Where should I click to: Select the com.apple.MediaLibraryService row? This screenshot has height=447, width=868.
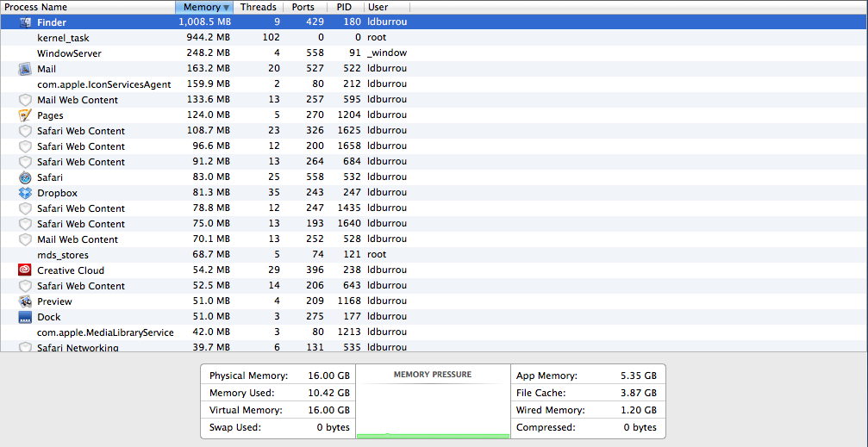pyautogui.click(x=434, y=332)
